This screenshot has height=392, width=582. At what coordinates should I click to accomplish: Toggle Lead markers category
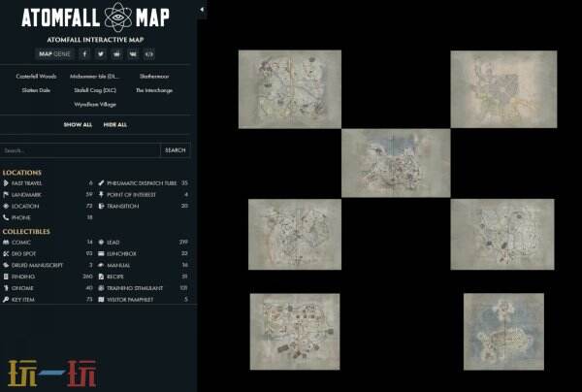click(143, 243)
